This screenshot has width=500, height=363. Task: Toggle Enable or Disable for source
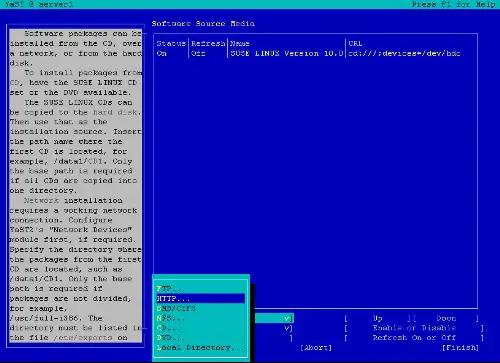coord(414,328)
